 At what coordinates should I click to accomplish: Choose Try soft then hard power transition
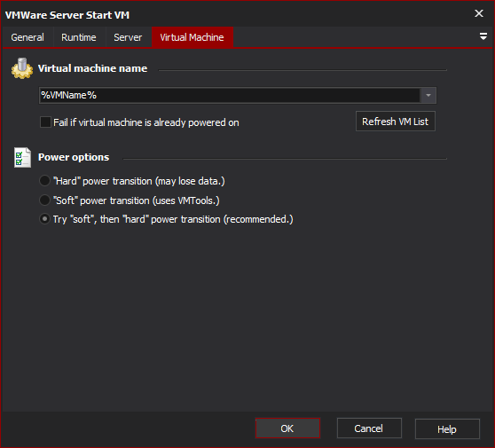coord(44,219)
